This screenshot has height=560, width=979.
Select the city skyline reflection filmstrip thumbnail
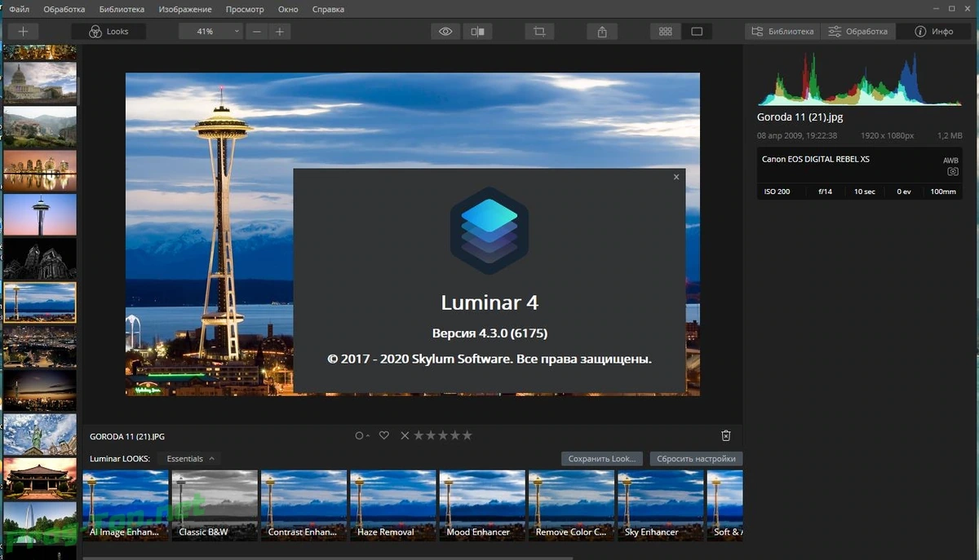40,170
